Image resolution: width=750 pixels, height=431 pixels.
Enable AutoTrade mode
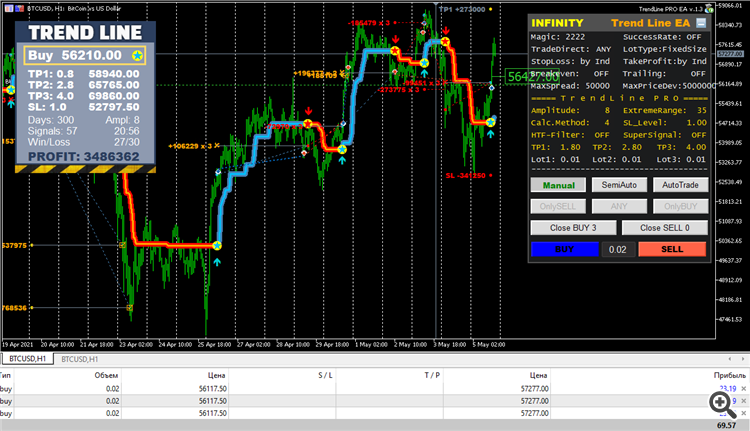point(680,185)
